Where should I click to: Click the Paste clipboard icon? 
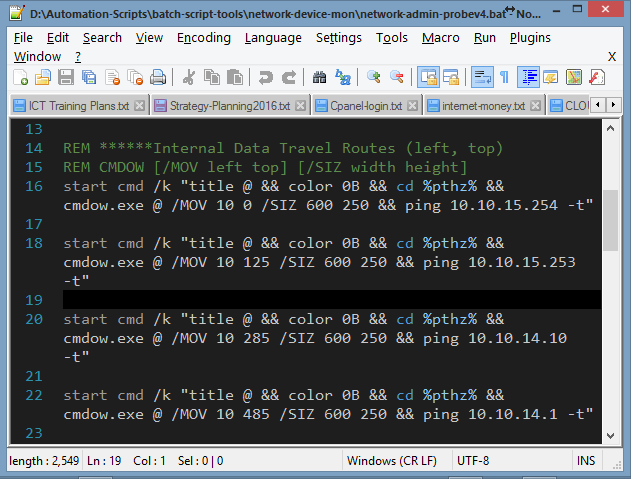point(235,77)
